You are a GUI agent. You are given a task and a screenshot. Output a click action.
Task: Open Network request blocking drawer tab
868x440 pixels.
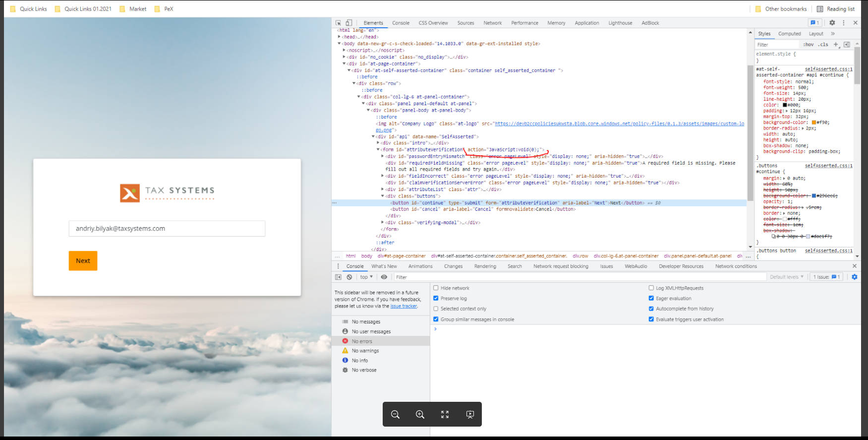pyautogui.click(x=561, y=266)
